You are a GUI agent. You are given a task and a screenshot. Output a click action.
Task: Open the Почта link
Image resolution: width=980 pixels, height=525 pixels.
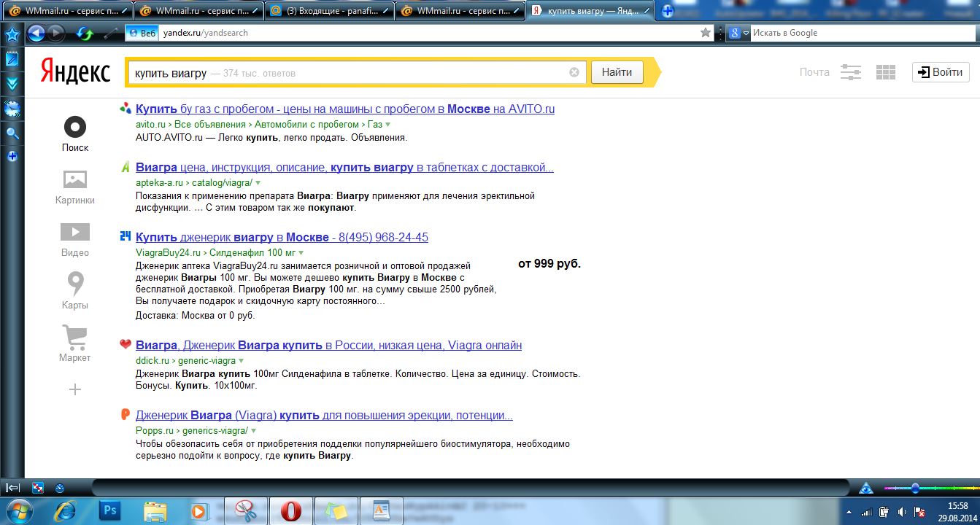[814, 72]
